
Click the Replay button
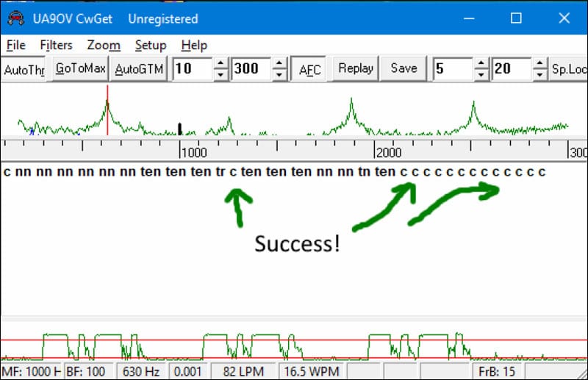(x=356, y=68)
